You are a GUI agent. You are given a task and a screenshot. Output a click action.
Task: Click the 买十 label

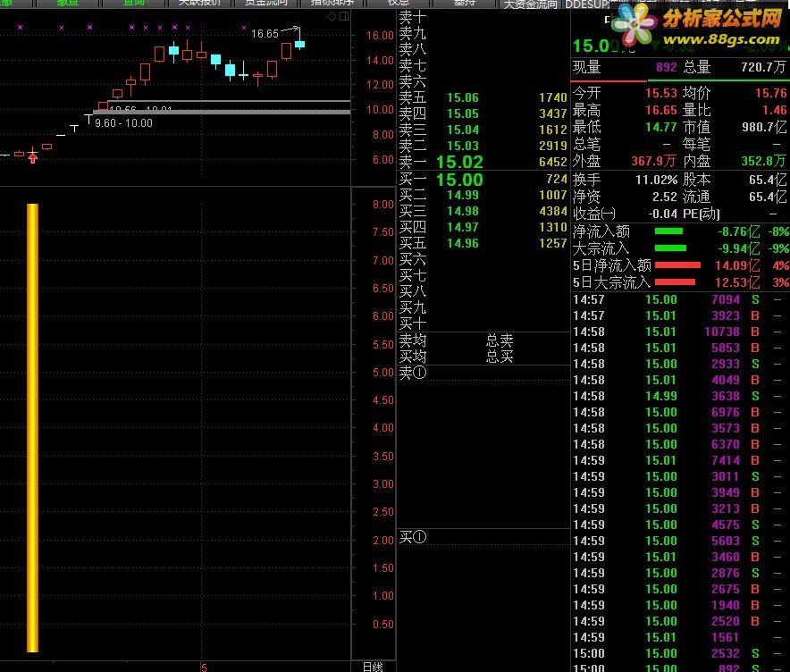tap(413, 323)
